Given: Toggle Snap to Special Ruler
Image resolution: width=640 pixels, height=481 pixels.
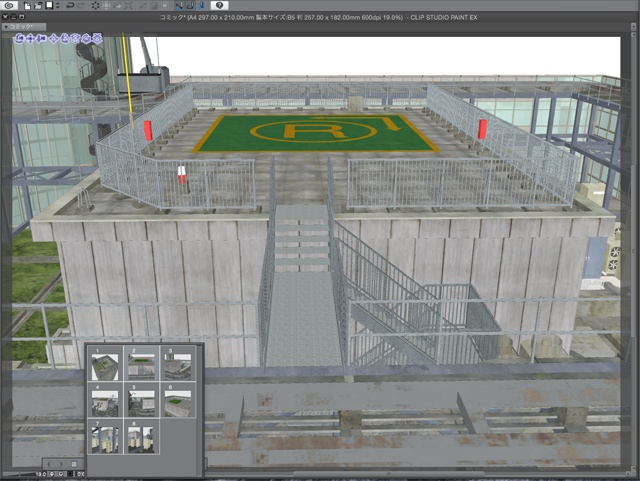Looking at the screenshot, I should 190,5.
